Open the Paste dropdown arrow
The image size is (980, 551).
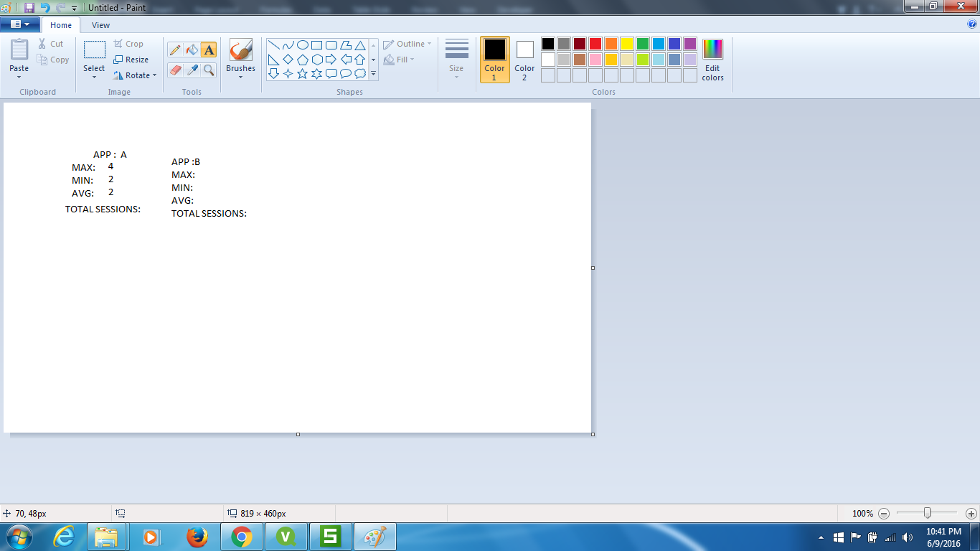19,77
